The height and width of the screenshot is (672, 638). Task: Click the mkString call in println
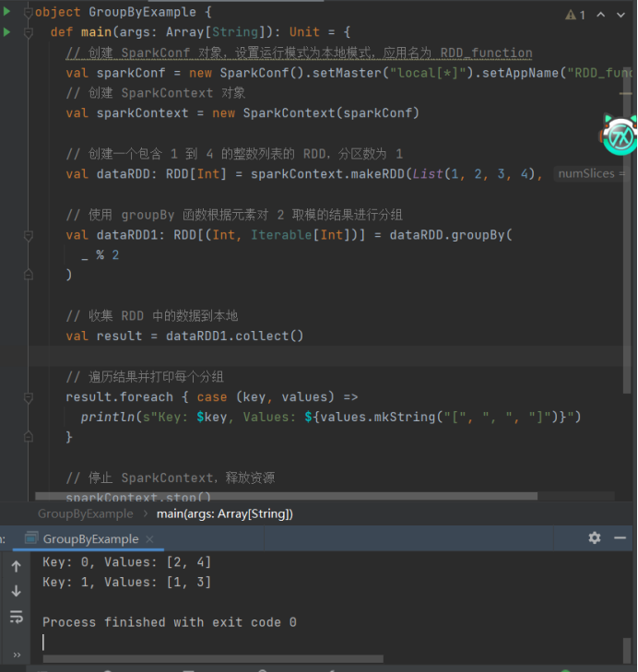coord(405,417)
